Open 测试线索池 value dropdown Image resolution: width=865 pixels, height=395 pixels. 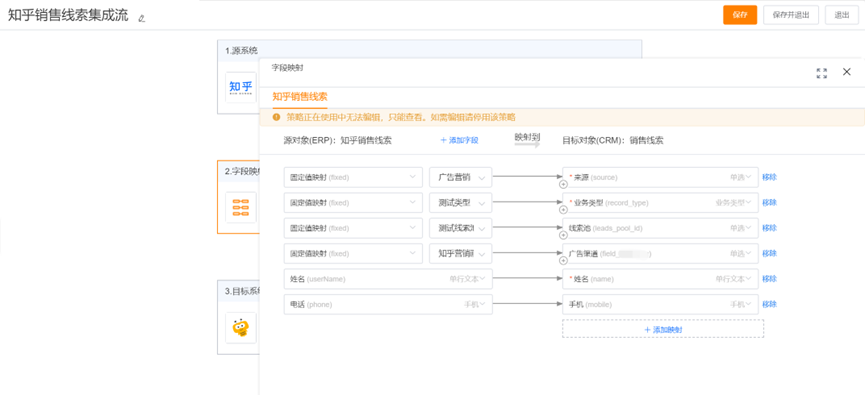(461, 228)
